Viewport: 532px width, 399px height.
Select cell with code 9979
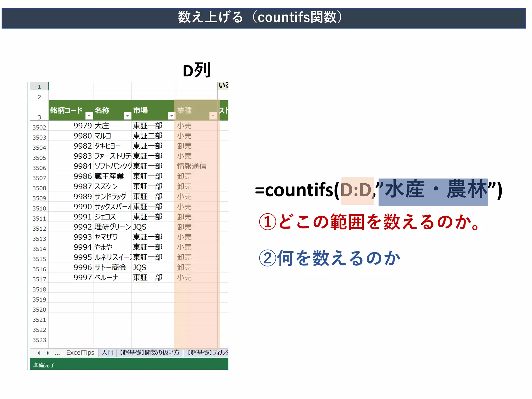[71, 126]
